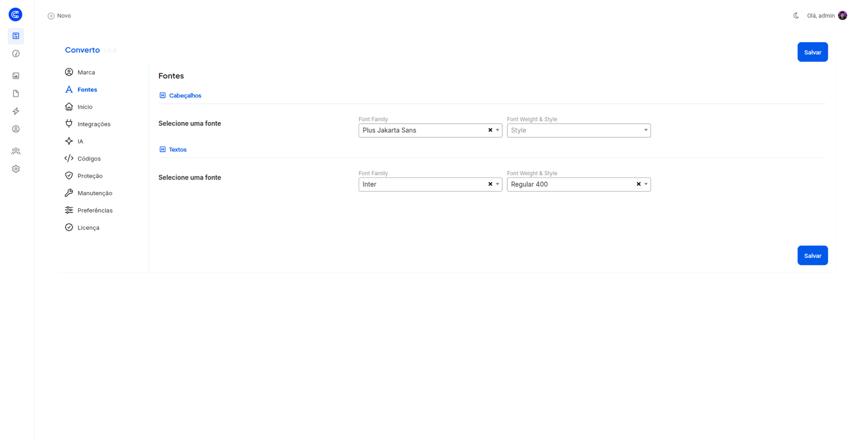Click the top Salvar button
Image resolution: width=868 pixels, height=439 pixels.
click(x=812, y=52)
